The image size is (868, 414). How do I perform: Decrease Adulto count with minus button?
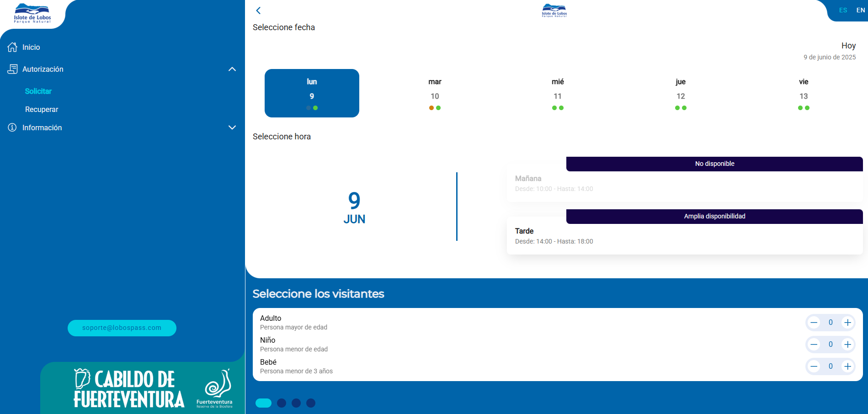(814, 323)
